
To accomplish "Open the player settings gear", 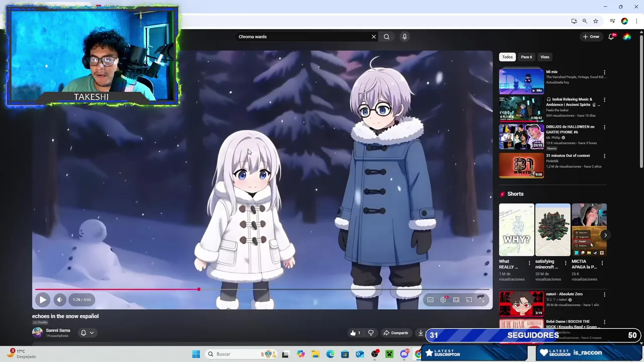I will coord(443,300).
